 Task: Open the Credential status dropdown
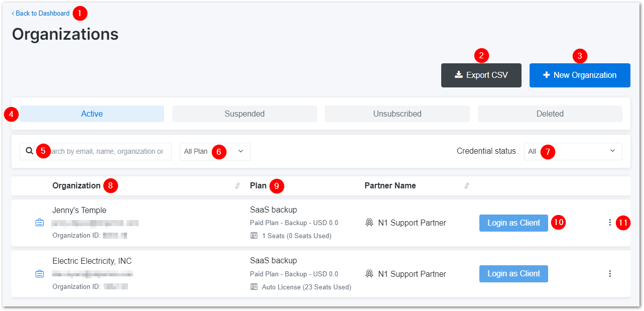[x=573, y=151]
